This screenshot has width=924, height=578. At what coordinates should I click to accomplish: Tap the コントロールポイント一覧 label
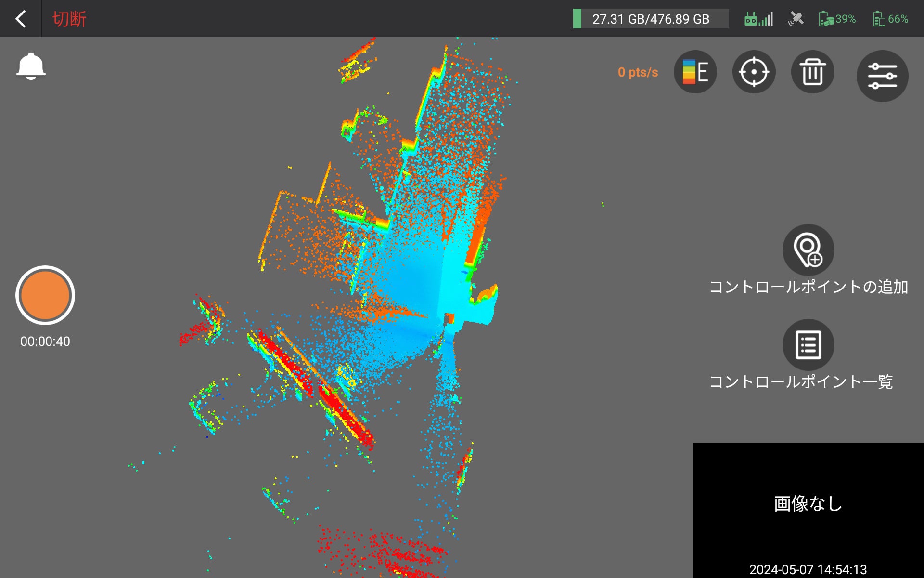(801, 382)
